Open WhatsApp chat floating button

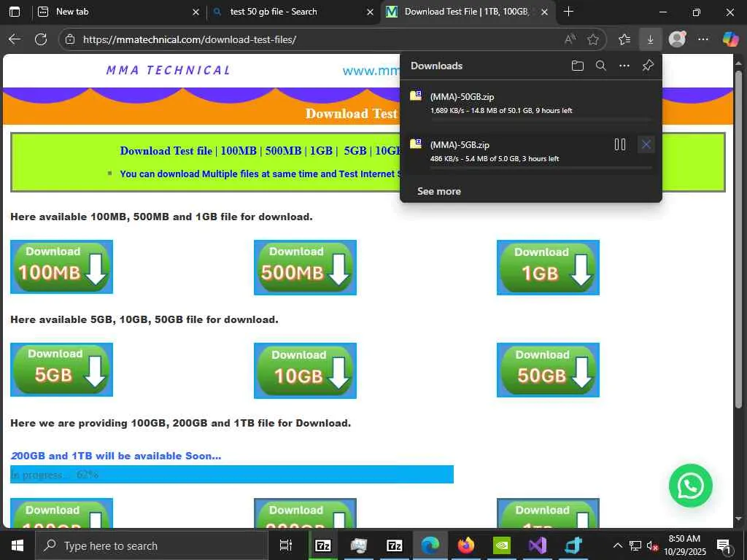[x=690, y=486]
